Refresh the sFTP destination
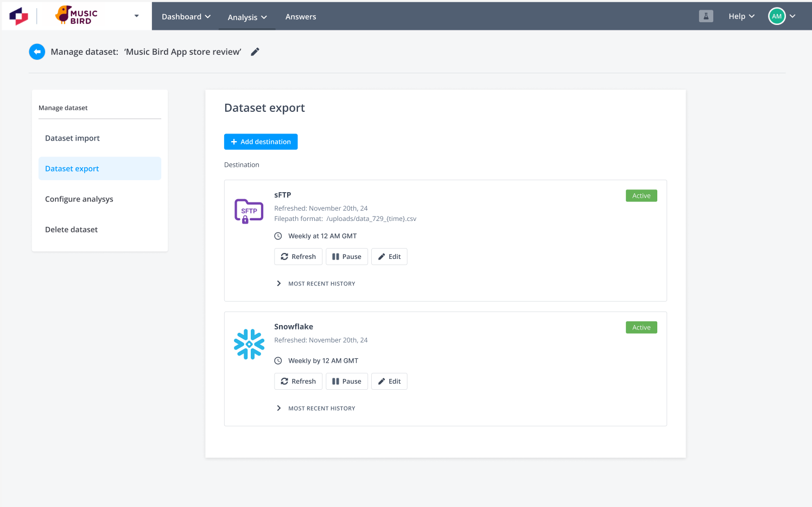 point(299,257)
